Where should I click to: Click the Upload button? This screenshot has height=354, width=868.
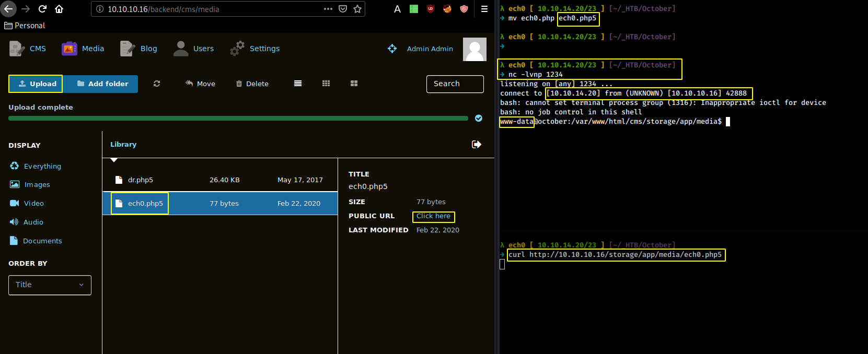[x=36, y=84]
